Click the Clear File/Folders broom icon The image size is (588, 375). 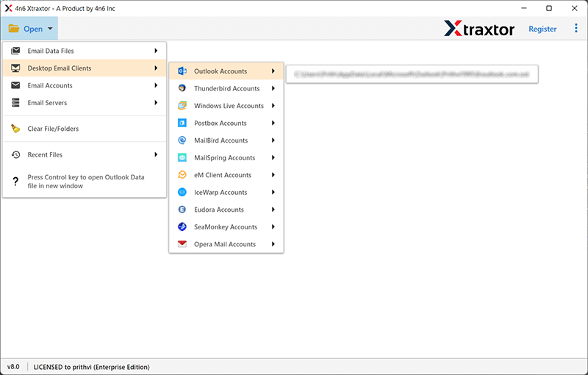15,129
